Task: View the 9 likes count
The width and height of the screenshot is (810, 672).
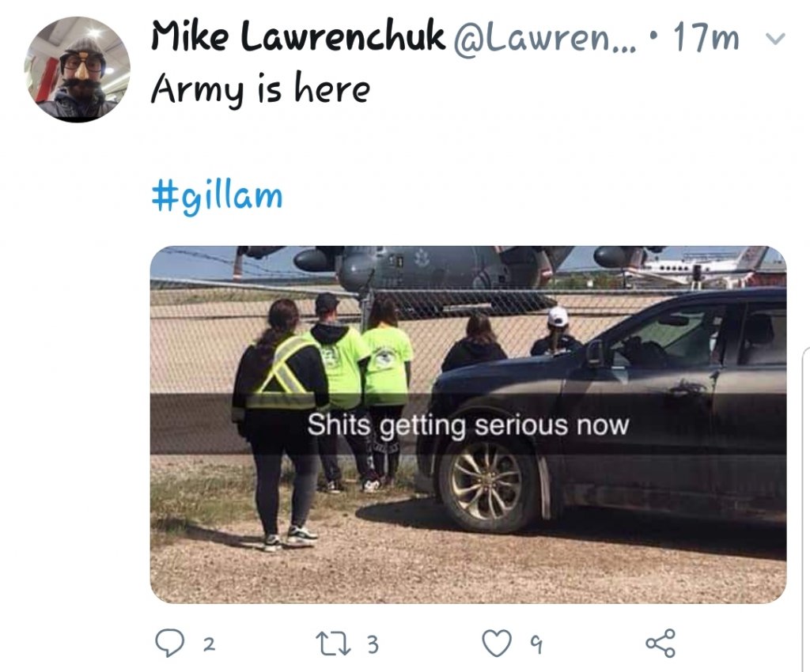Action: click(x=537, y=644)
